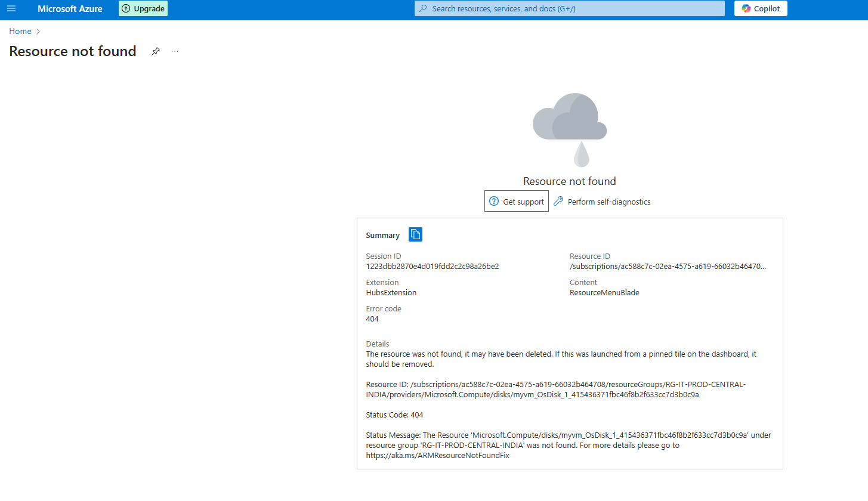
Task: Click the truncated Resource ID value
Action: [668, 267]
